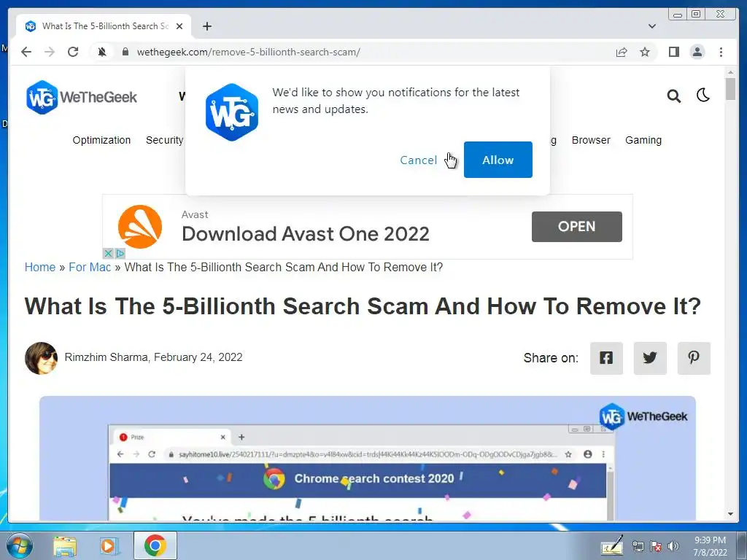This screenshot has width=747, height=560.
Task: Open the Security menu
Action: (164, 140)
